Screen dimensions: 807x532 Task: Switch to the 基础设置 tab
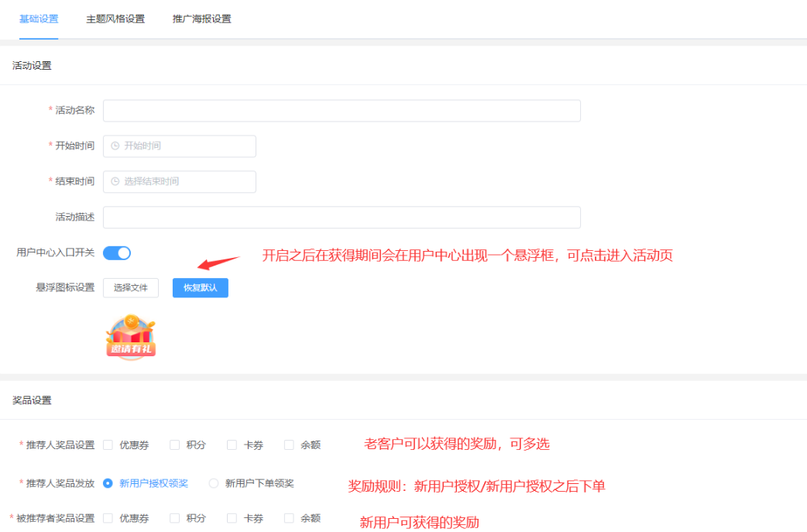coord(39,19)
